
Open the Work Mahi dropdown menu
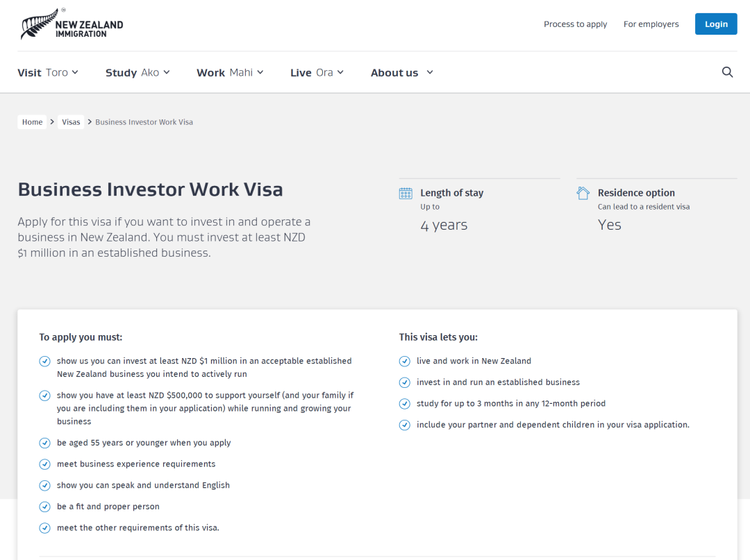click(230, 72)
